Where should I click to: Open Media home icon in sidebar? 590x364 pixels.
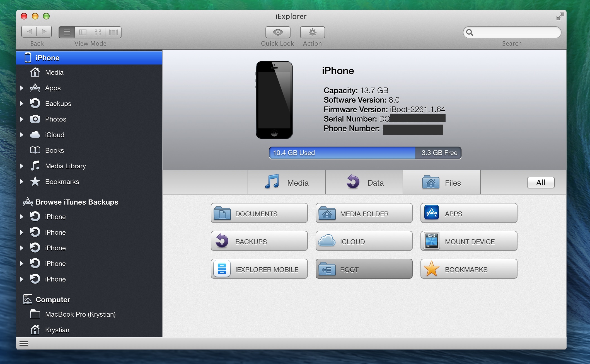[35, 72]
